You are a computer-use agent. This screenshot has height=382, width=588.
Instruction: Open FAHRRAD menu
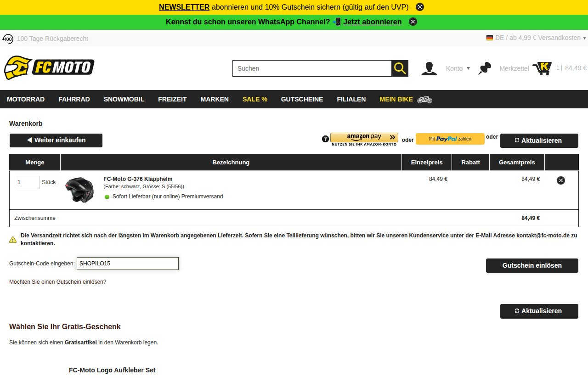pyautogui.click(x=74, y=99)
